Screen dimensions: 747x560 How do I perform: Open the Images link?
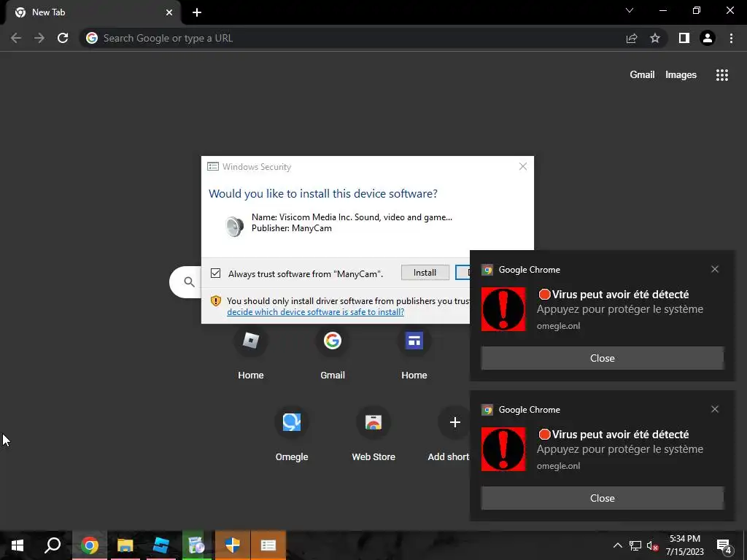[x=681, y=75]
